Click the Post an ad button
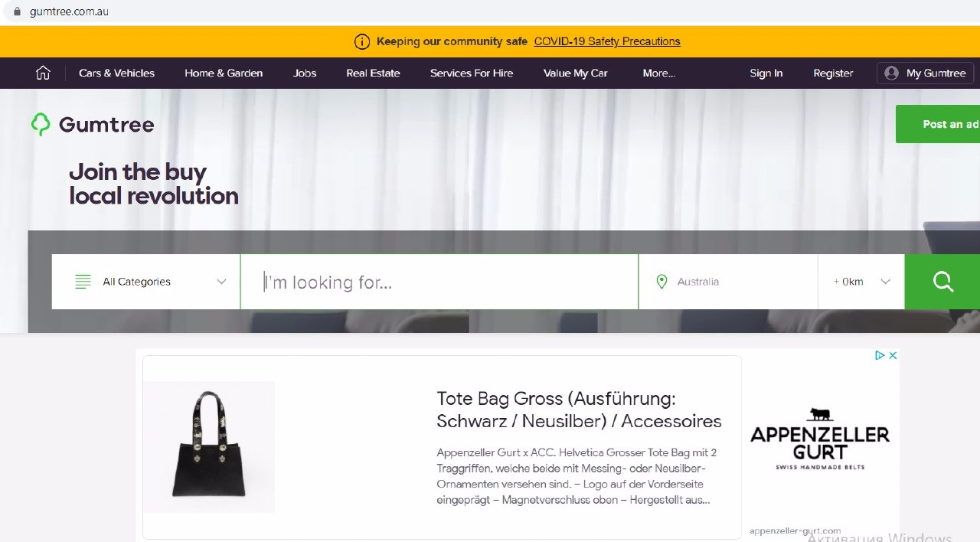This screenshot has height=542, width=980. click(x=938, y=124)
